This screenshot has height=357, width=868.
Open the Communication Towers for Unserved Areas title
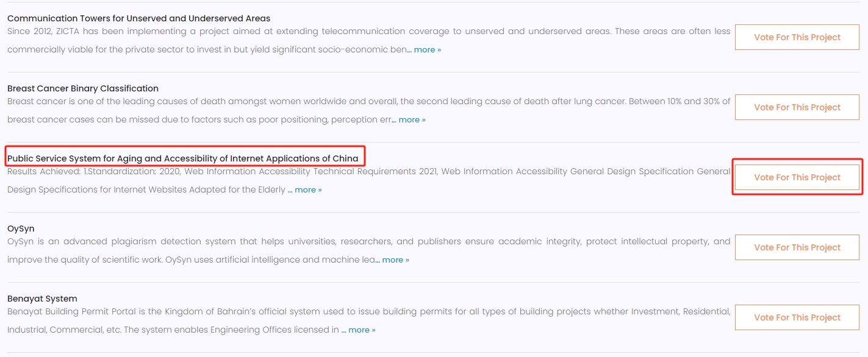click(139, 18)
